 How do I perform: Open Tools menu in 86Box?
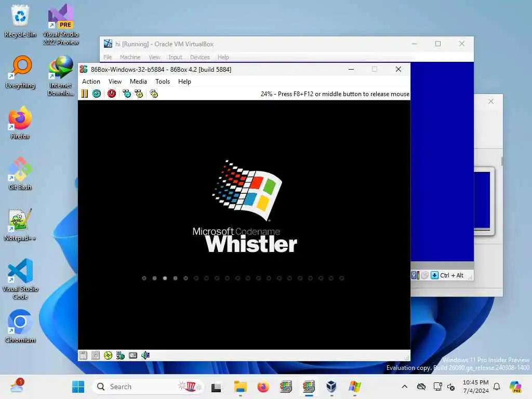pyautogui.click(x=163, y=82)
